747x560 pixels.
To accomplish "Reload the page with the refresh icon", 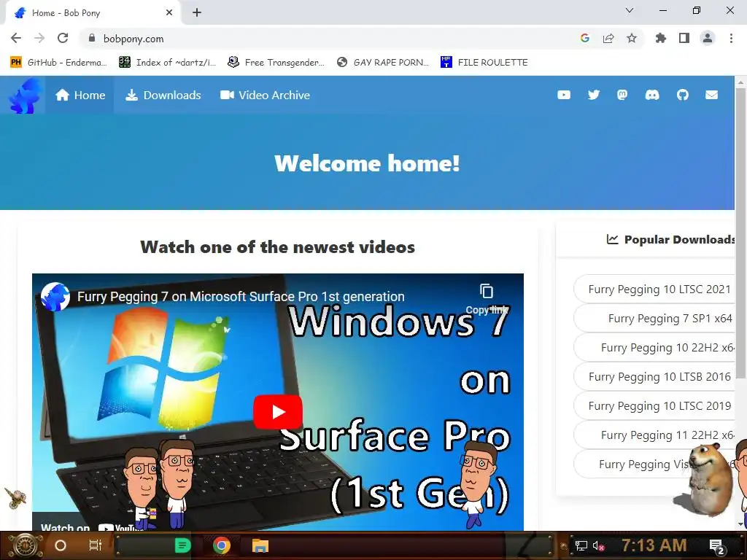I will [63, 38].
